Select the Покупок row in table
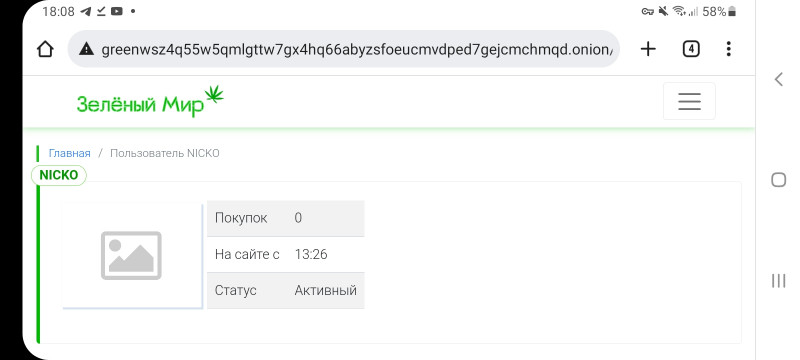 (286, 218)
